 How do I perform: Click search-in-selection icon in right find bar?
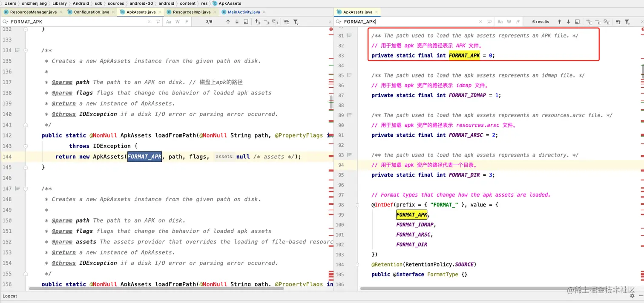coord(577,22)
